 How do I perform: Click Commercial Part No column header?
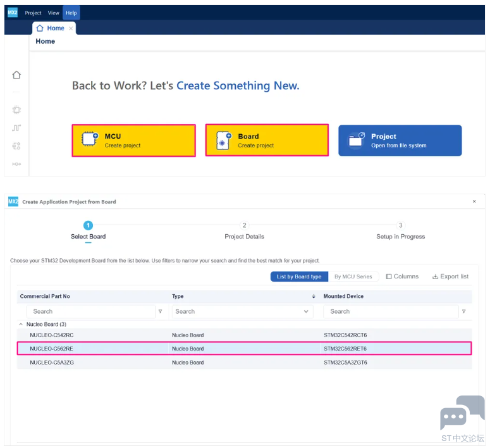[x=45, y=296]
